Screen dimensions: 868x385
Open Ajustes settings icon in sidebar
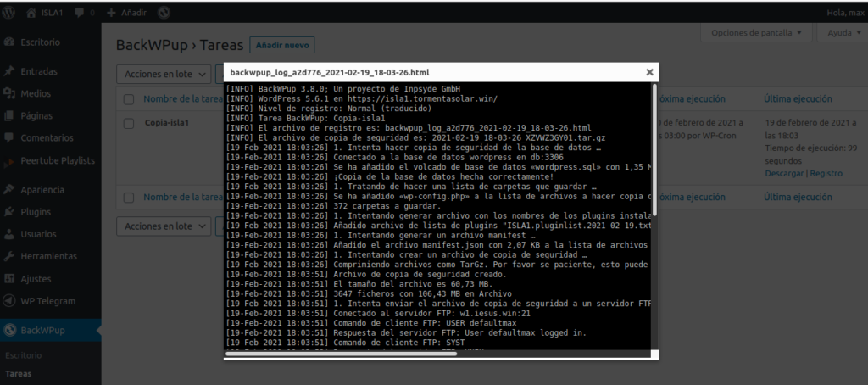8,279
